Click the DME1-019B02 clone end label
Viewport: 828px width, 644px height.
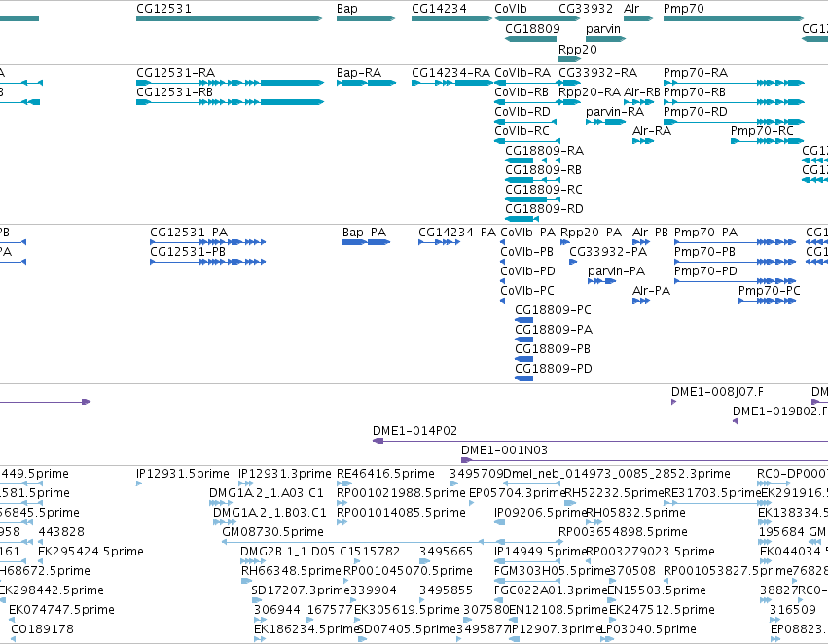point(779,411)
